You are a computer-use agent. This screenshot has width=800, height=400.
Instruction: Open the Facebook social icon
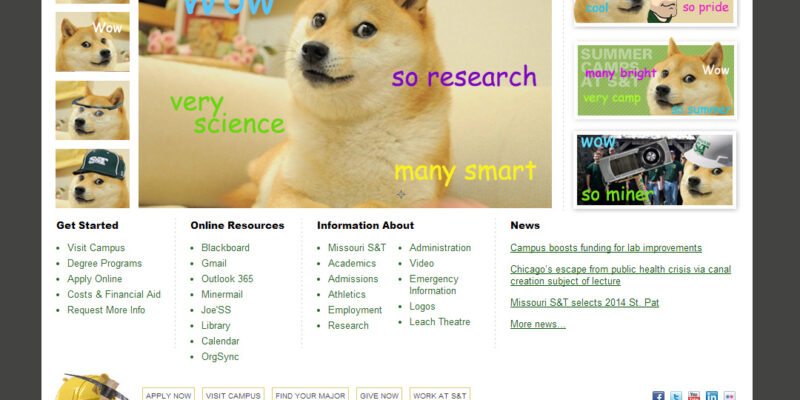point(659,395)
